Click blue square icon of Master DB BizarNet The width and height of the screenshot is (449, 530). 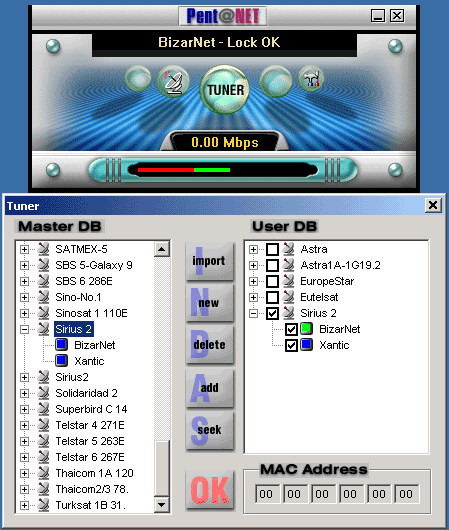pyautogui.click(x=62, y=345)
